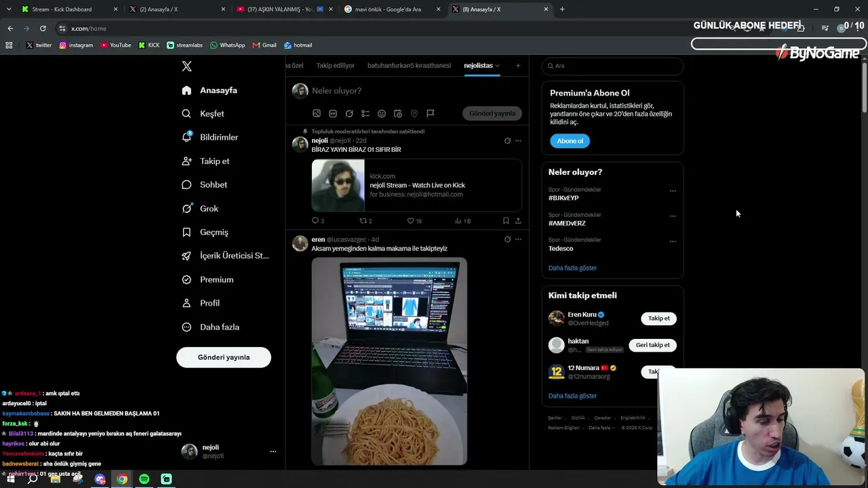Add a new timeline tab with plus
This screenshot has height=488, width=868.
click(518, 66)
